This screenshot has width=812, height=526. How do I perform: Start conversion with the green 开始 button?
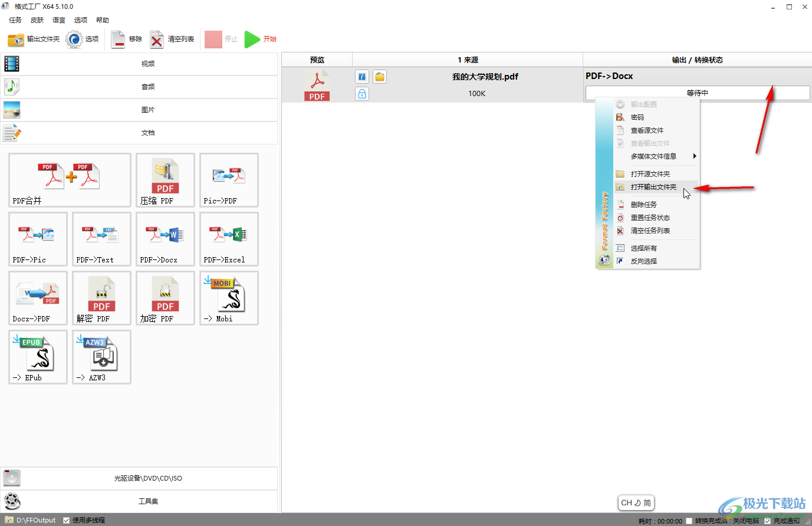coord(260,40)
